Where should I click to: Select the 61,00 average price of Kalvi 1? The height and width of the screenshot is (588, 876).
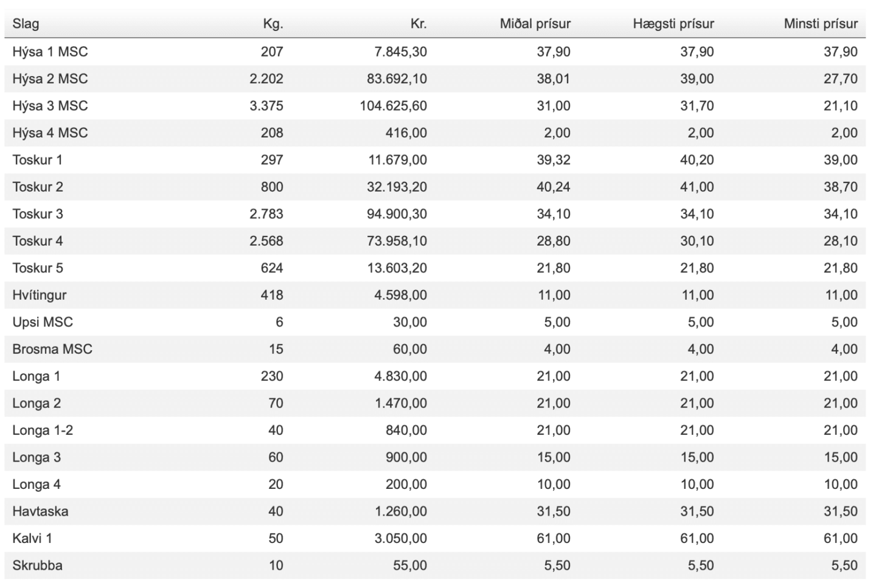coord(554,538)
